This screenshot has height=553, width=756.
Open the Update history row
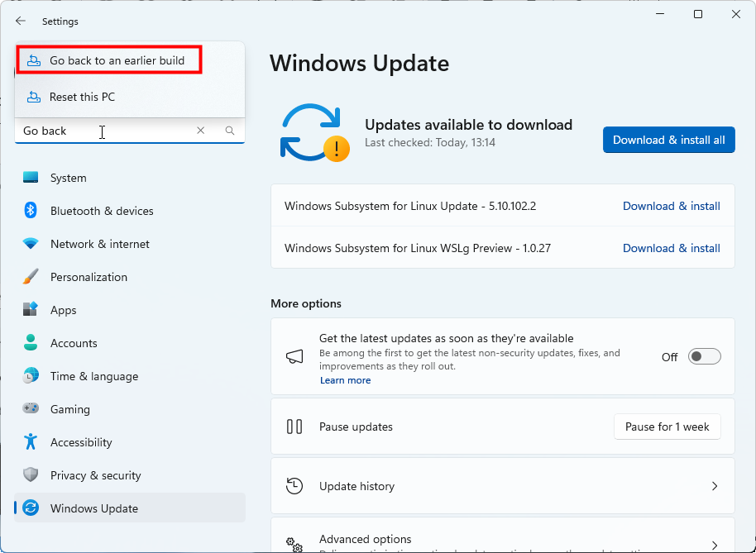point(502,486)
